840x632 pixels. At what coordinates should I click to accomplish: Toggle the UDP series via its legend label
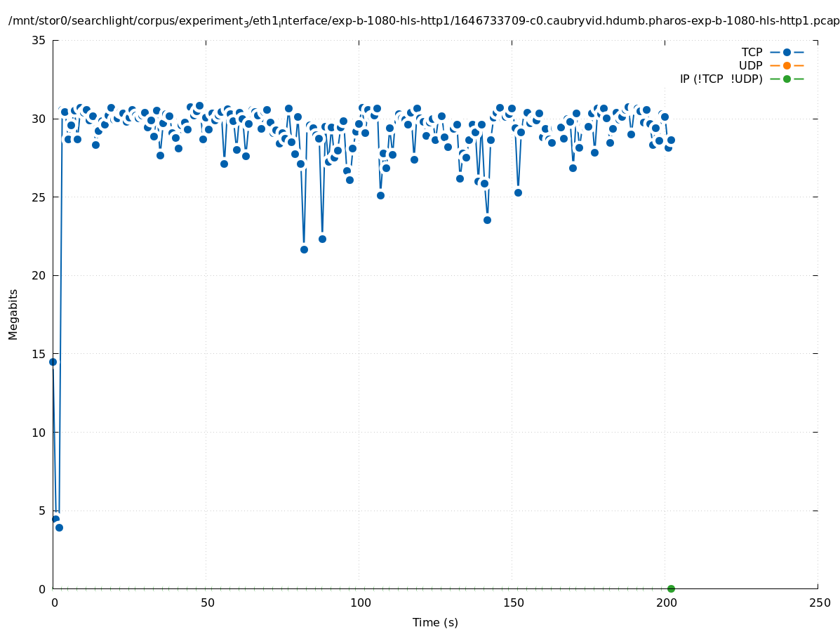[750, 65]
